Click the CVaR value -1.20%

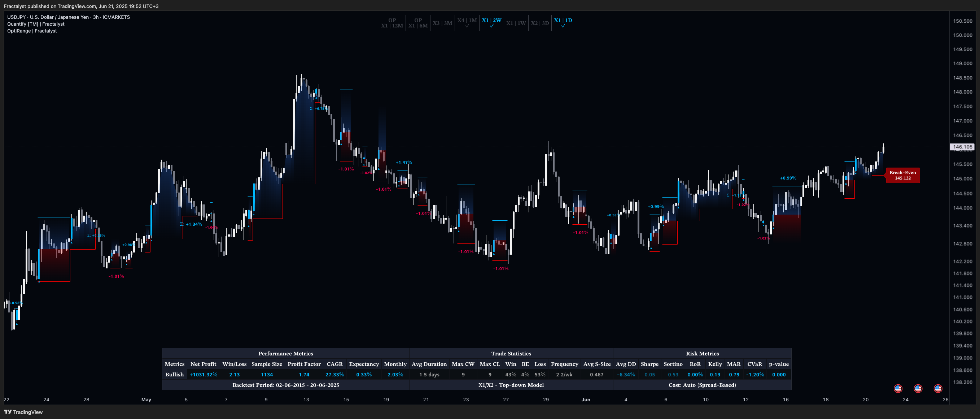(755, 375)
